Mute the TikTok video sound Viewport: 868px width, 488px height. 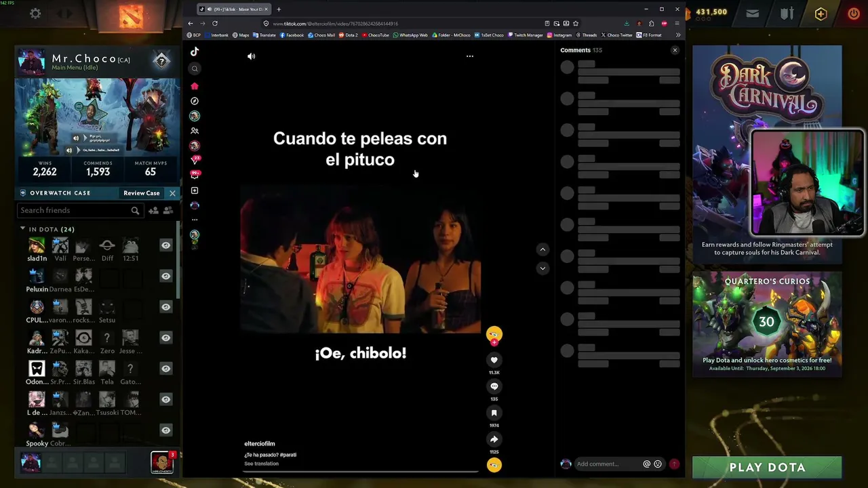click(x=251, y=56)
